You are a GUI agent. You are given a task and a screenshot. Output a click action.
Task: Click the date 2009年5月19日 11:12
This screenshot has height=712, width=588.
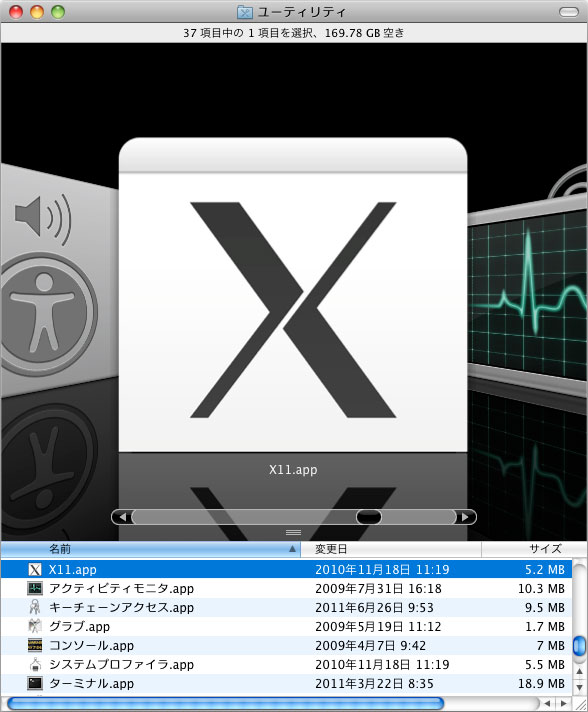tap(378, 627)
